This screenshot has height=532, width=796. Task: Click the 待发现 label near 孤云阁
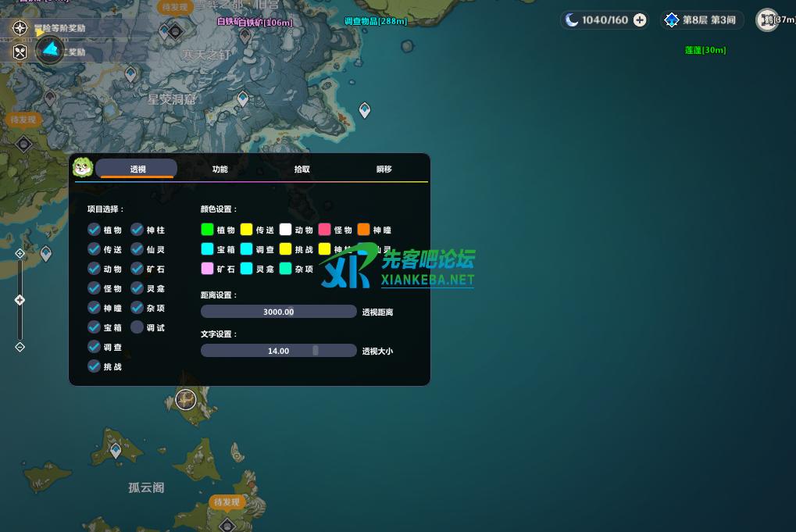click(x=227, y=502)
